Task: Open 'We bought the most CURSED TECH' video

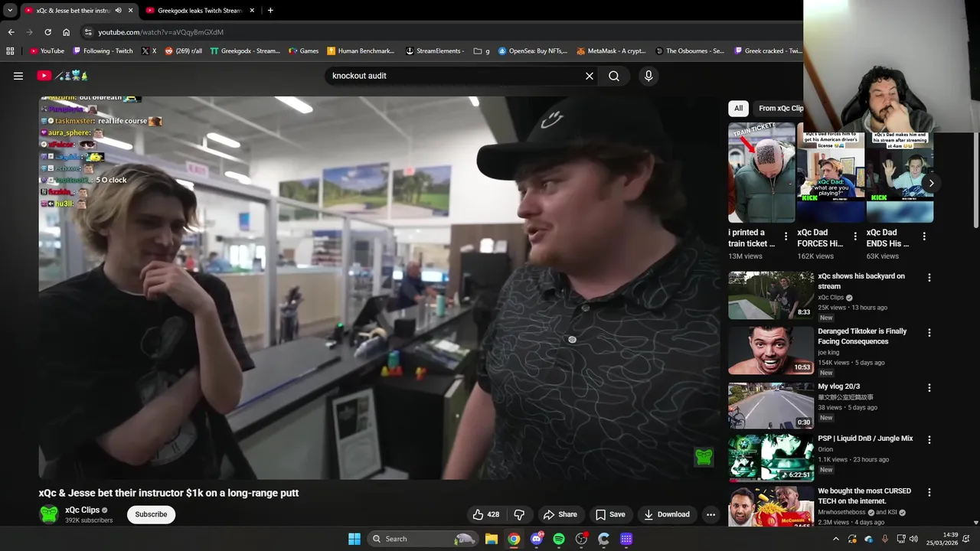Action: coord(770,507)
